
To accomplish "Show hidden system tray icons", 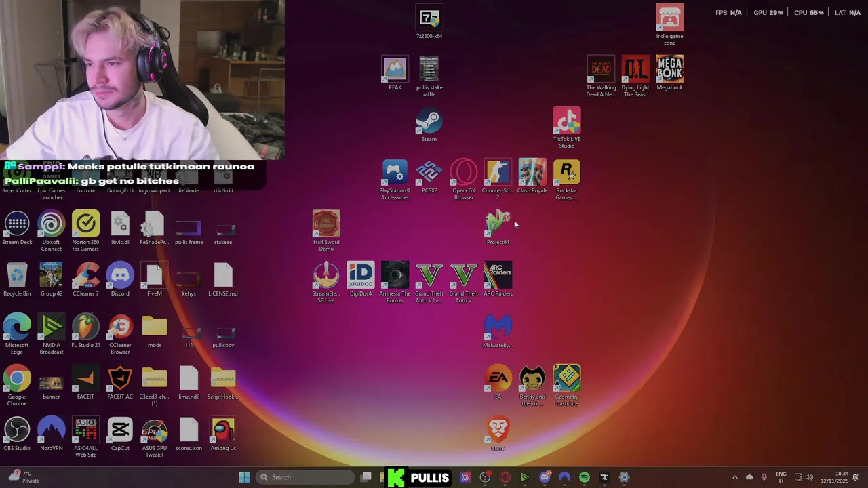I will tap(734, 477).
